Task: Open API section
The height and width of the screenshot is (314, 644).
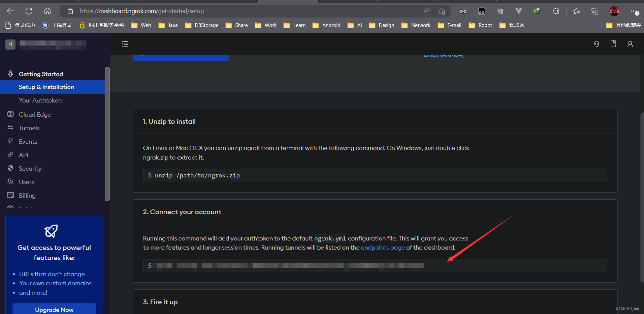Action: point(24,155)
